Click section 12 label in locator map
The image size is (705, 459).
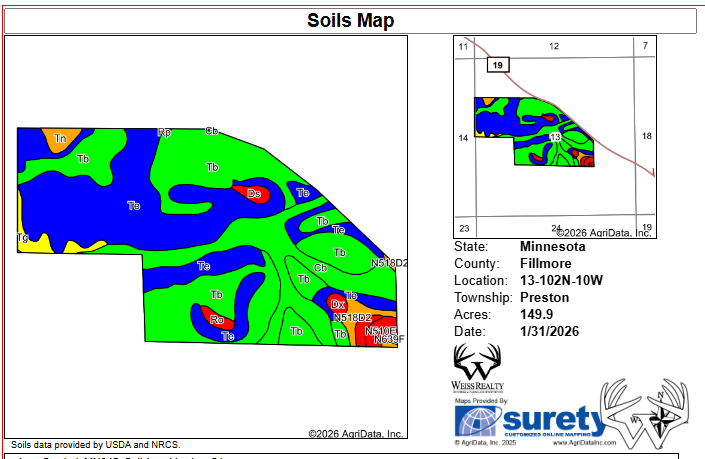554,46
